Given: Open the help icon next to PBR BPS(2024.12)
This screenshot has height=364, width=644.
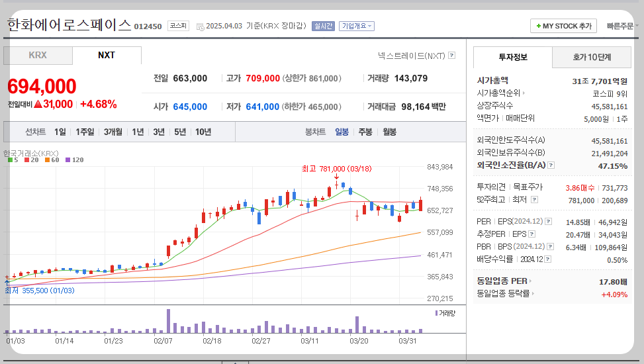Looking at the screenshot, I should pos(551,246).
